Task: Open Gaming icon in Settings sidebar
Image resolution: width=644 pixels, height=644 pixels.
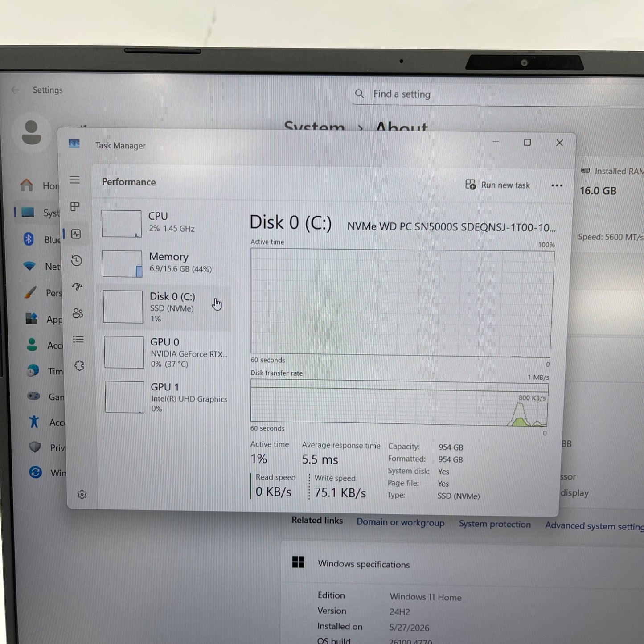Action: 33,396
